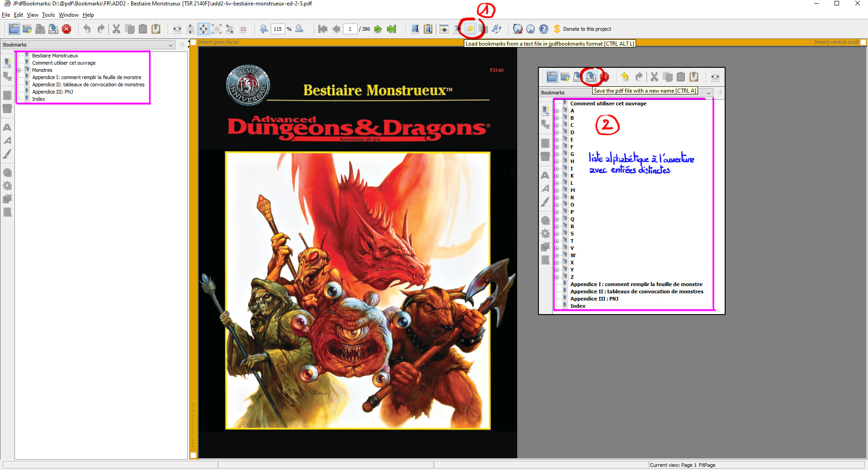Select the Fit Native Size view icon
The height and width of the screenshot is (470, 868).
[x=217, y=29]
